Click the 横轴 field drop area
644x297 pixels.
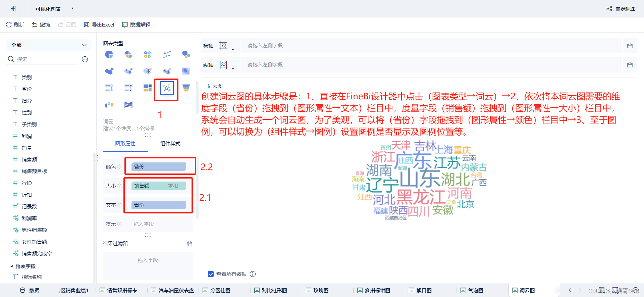click(x=432, y=46)
